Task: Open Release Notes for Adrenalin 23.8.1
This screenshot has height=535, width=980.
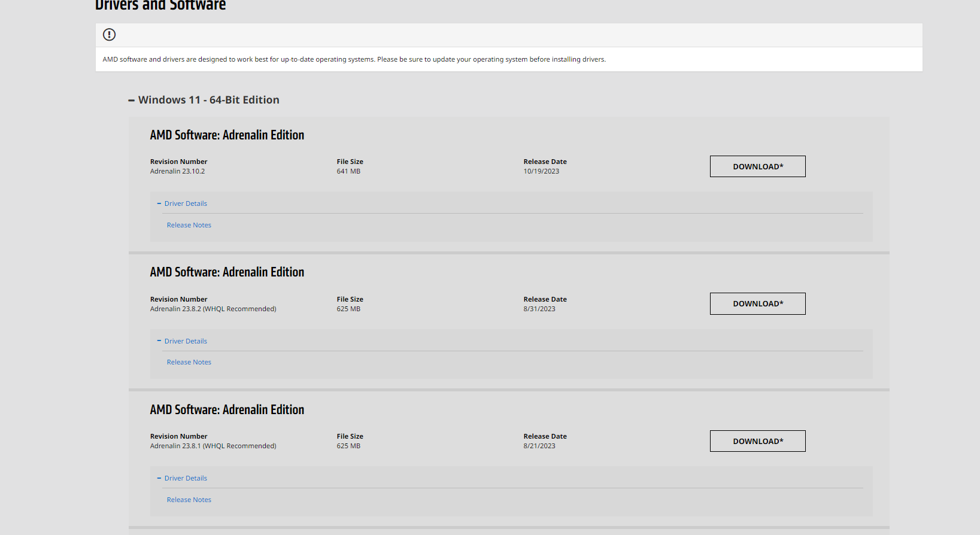Action: tap(189, 500)
